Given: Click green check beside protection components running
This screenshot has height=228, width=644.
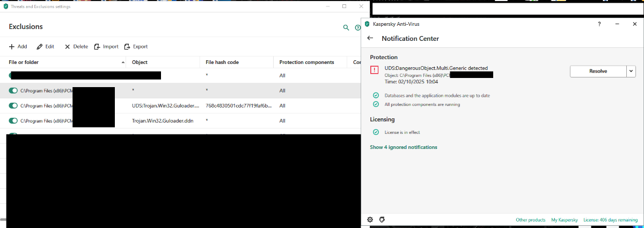Looking at the screenshot, I should pos(376,104).
